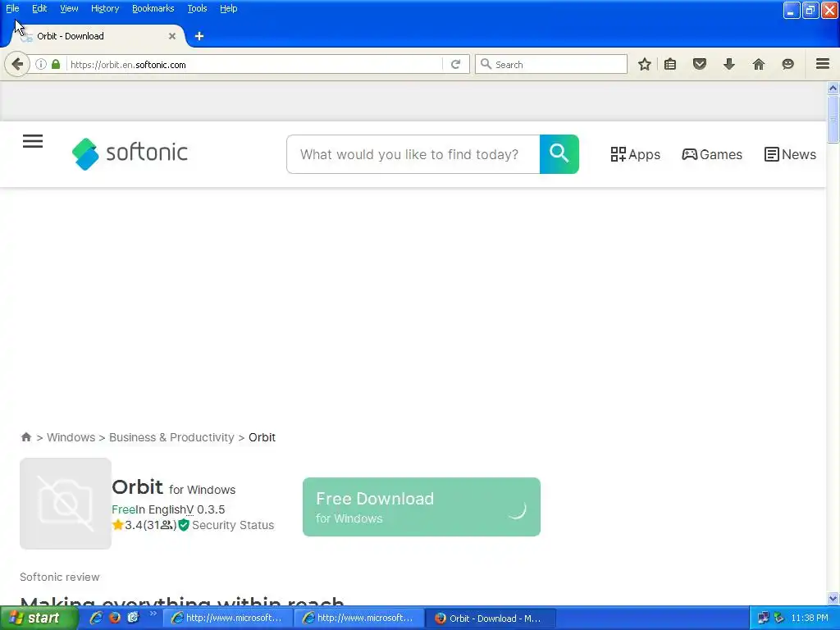Open the Tools menu

pos(197,8)
